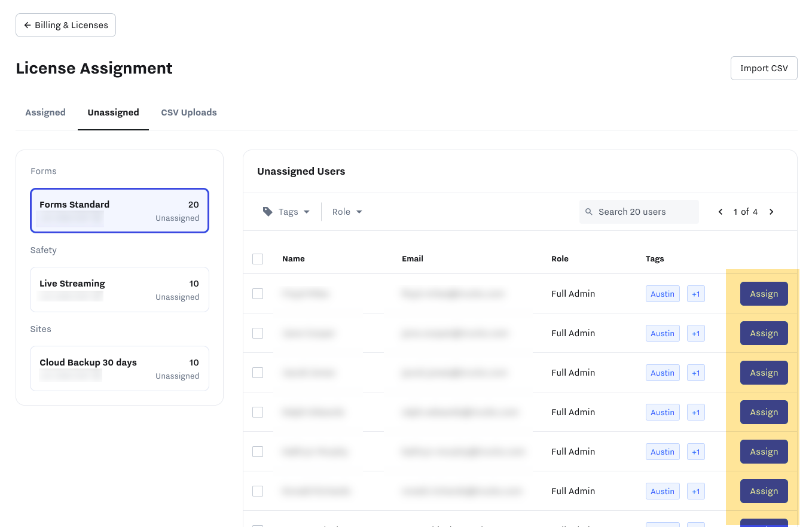Click the Austin tag in sixth row
Screen dimensions: 812x527
coord(663,491)
